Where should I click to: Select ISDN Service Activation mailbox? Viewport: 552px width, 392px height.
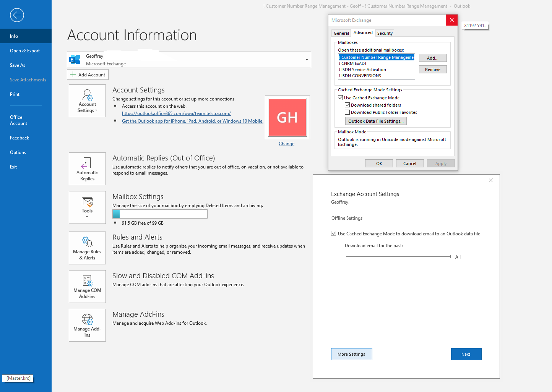[x=377, y=70]
